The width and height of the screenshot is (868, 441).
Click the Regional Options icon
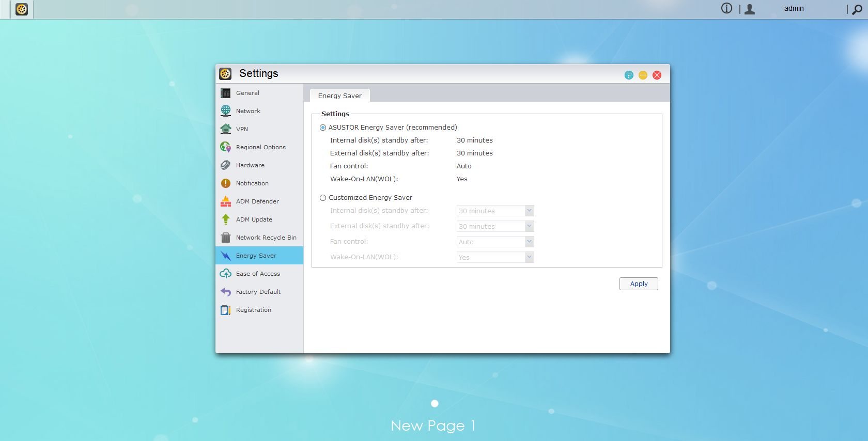[x=226, y=147]
